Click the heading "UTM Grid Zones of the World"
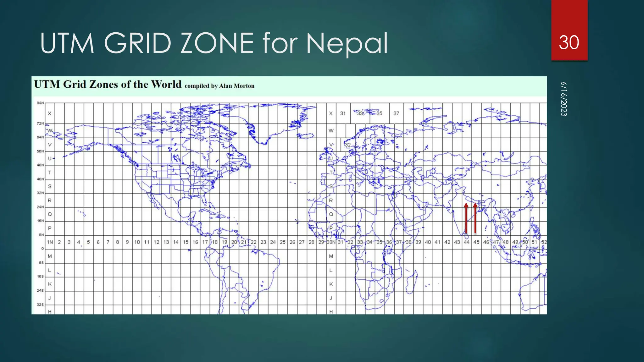The image size is (644, 362). pyautogui.click(x=108, y=85)
